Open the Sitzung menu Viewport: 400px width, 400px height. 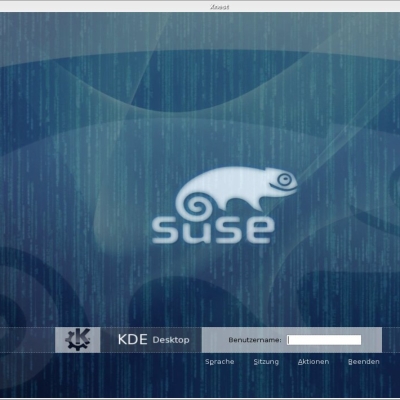[x=266, y=362]
